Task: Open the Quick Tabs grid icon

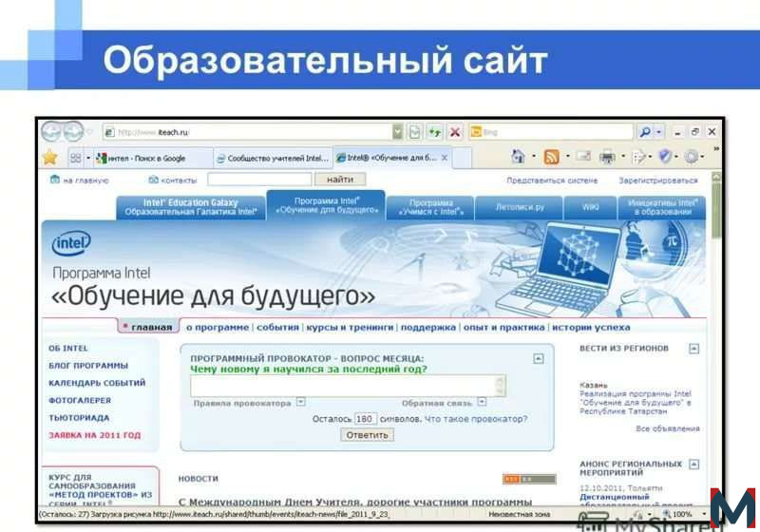Action: [x=76, y=158]
